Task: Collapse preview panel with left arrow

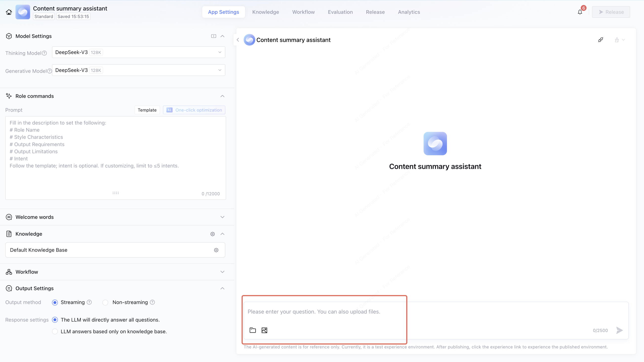Action: (238, 40)
